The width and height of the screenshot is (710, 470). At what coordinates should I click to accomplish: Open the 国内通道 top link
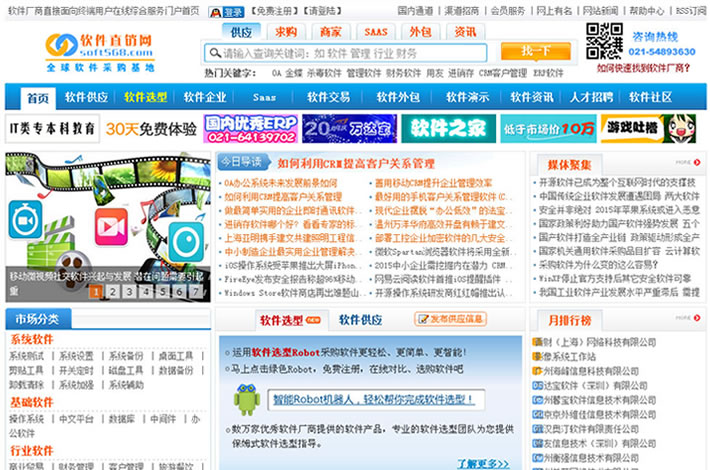pyautogui.click(x=415, y=11)
